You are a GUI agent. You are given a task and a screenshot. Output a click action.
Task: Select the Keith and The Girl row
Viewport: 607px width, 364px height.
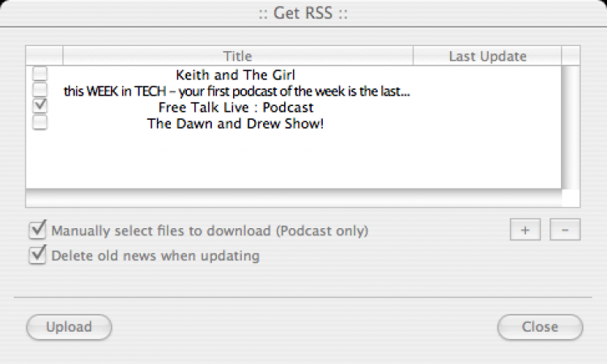(x=236, y=75)
